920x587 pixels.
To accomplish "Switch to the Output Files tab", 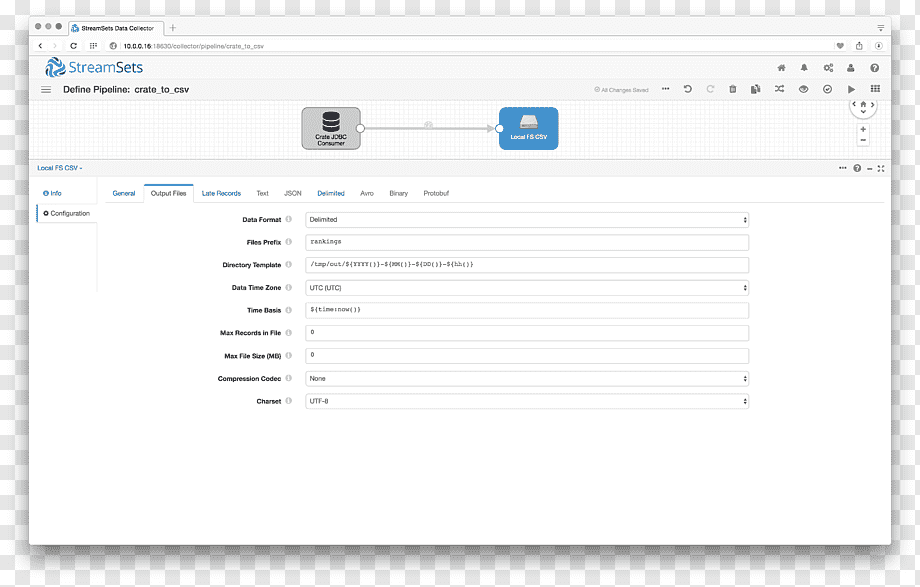I will (168, 193).
